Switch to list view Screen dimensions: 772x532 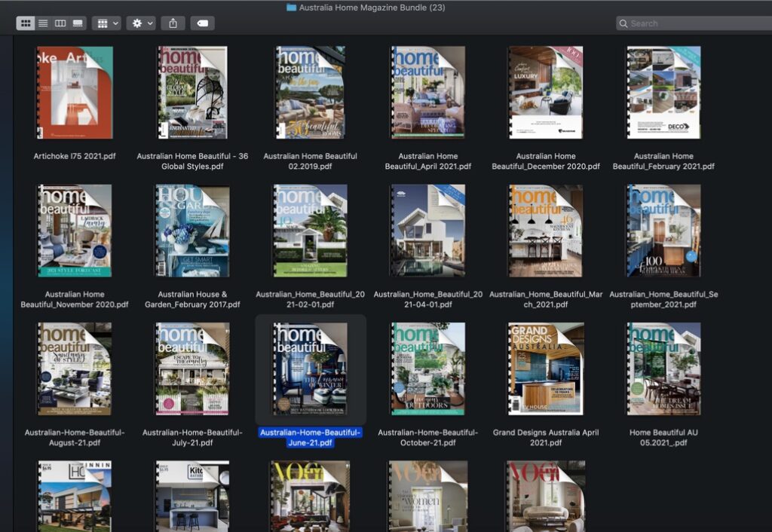tap(44, 23)
